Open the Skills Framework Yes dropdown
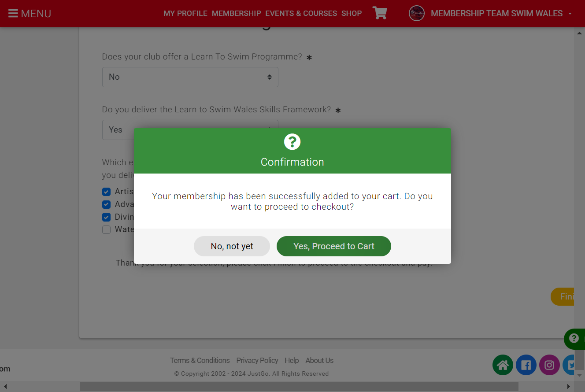Screen dimensions: 585x392 190,129
